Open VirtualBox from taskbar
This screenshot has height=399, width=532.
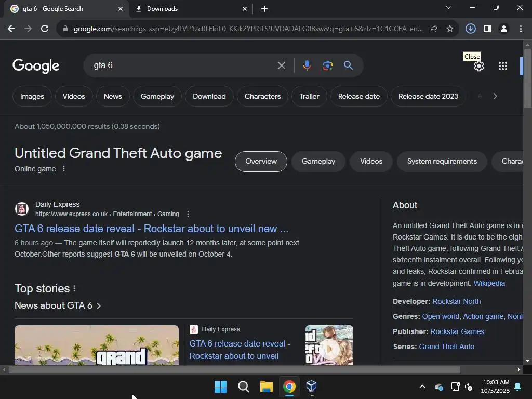tap(312, 386)
